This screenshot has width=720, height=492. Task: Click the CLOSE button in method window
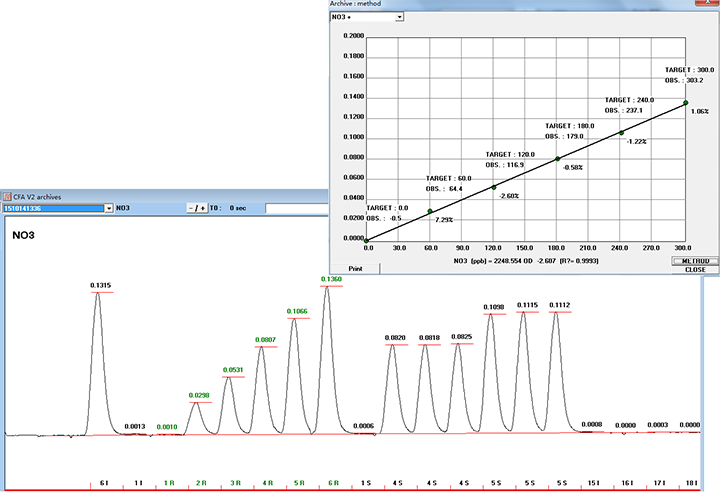695,269
